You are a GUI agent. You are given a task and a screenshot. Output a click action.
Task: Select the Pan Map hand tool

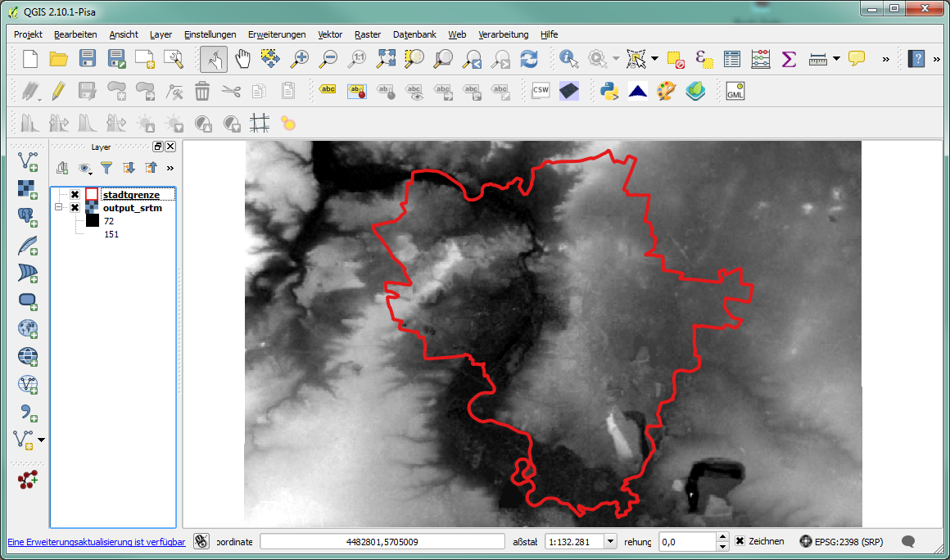pyautogui.click(x=242, y=59)
